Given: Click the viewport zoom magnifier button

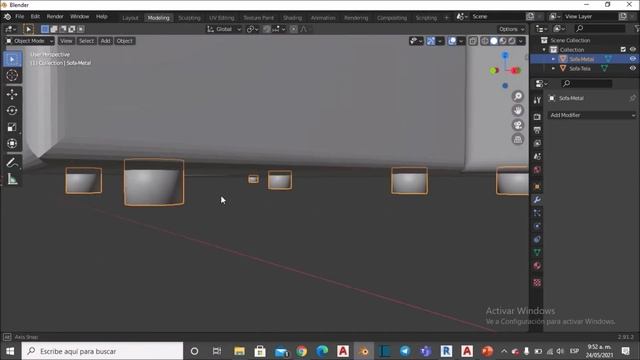Looking at the screenshot, I should (x=518, y=96).
